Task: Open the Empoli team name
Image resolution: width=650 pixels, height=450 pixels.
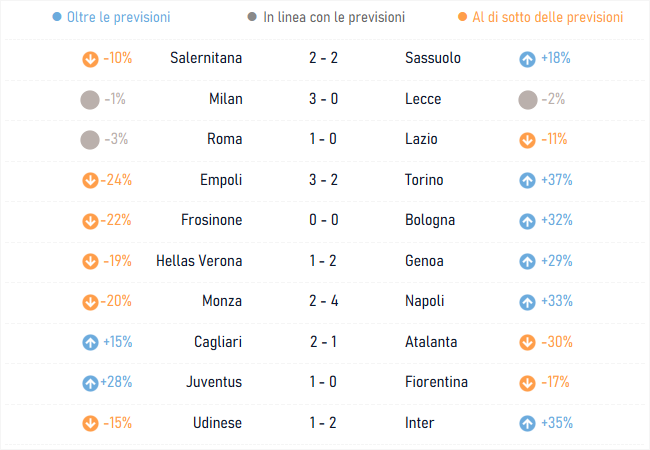Action: tap(221, 180)
